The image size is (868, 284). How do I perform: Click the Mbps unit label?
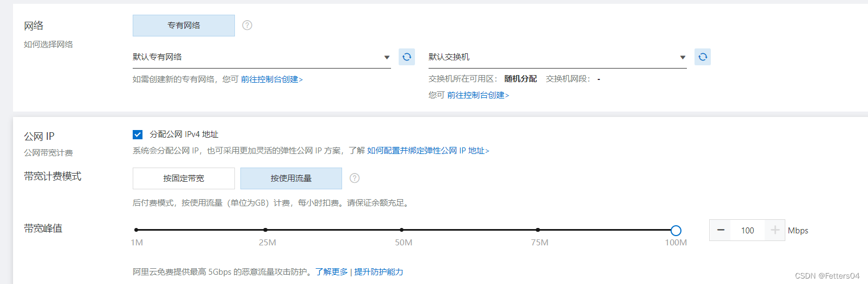[x=798, y=231]
